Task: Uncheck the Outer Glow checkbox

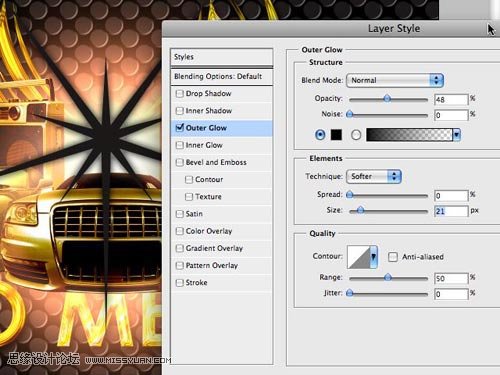Action: pos(180,128)
